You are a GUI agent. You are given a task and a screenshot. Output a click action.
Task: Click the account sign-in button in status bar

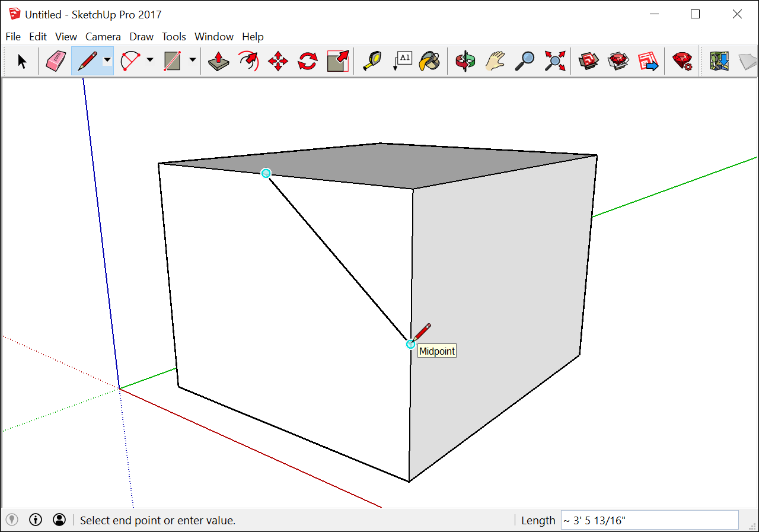59,520
